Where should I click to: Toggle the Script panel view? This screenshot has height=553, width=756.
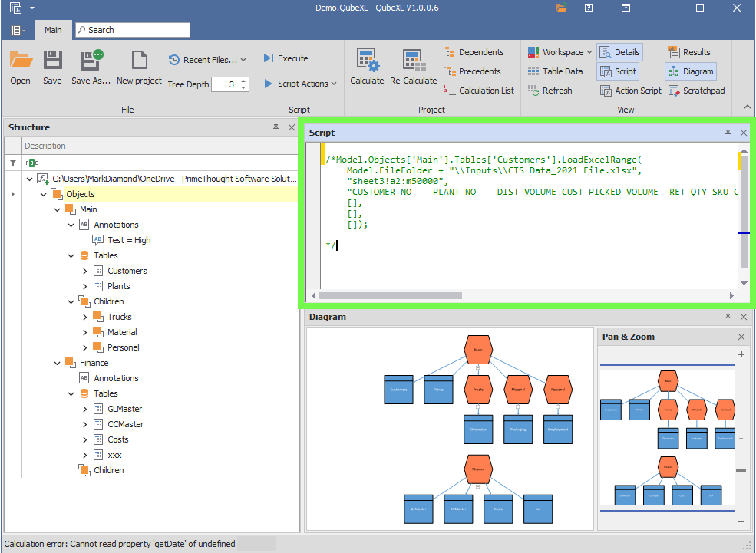point(618,71)
